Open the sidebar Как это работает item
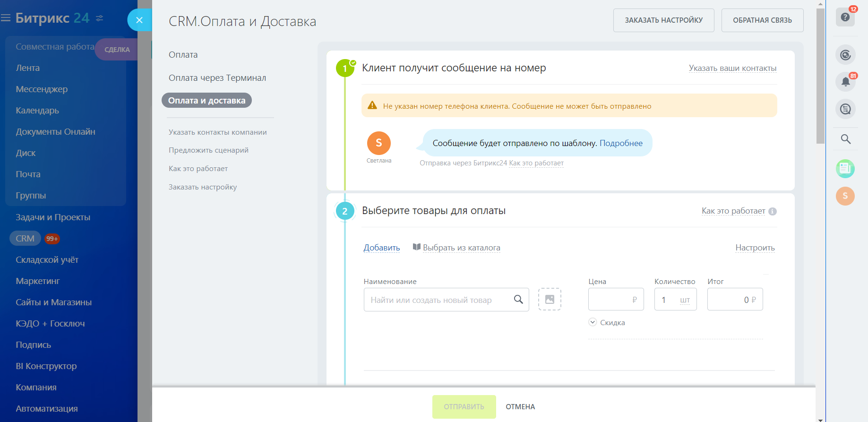Viewport: 868px width, 422px height. click(x=198, y=169)
